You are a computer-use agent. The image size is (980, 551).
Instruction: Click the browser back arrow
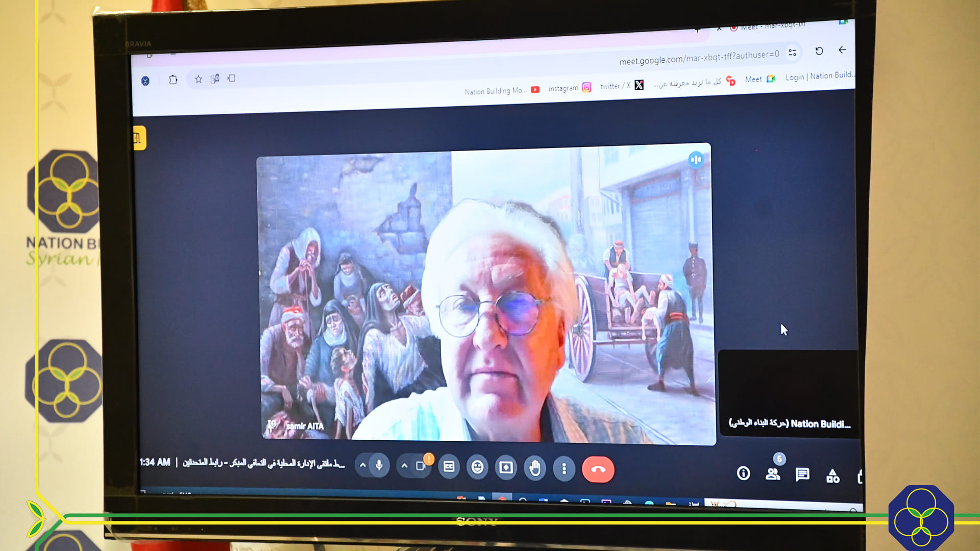pos(842,49)
